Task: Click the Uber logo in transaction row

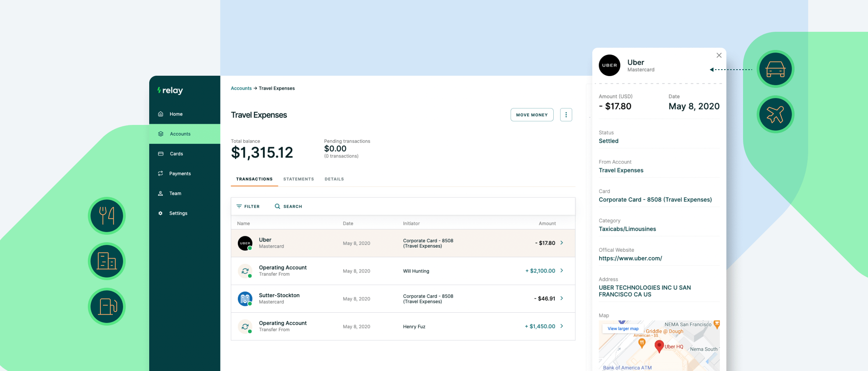Action: click(245, 243)
